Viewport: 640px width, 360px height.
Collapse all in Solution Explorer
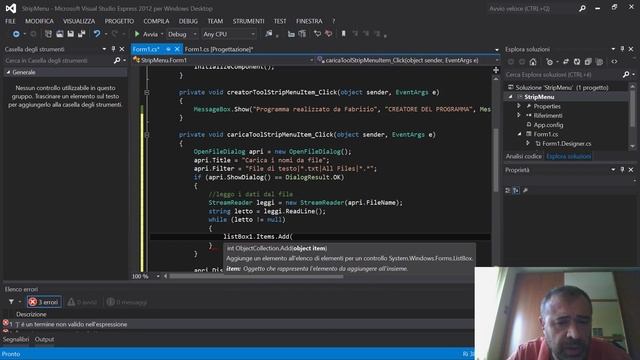point(588,62)
